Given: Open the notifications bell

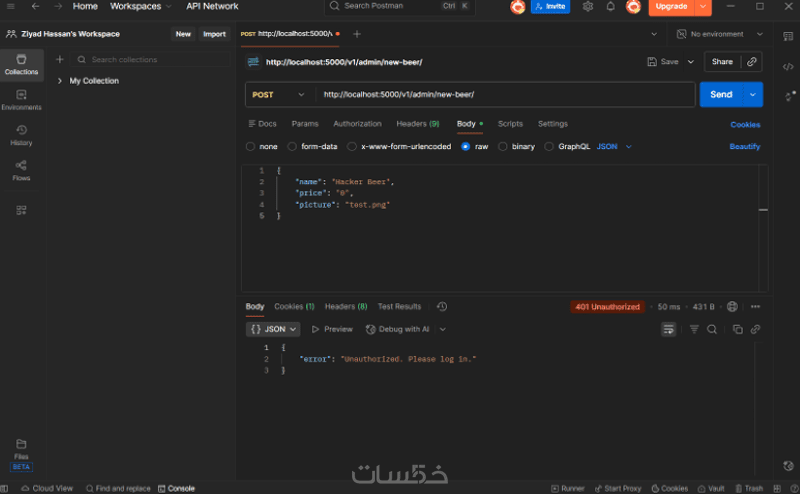Looking at the screenshot, I should [610, 7].
